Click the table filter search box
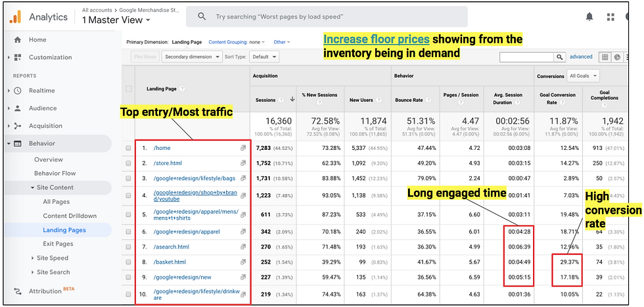 pos(527,57)
